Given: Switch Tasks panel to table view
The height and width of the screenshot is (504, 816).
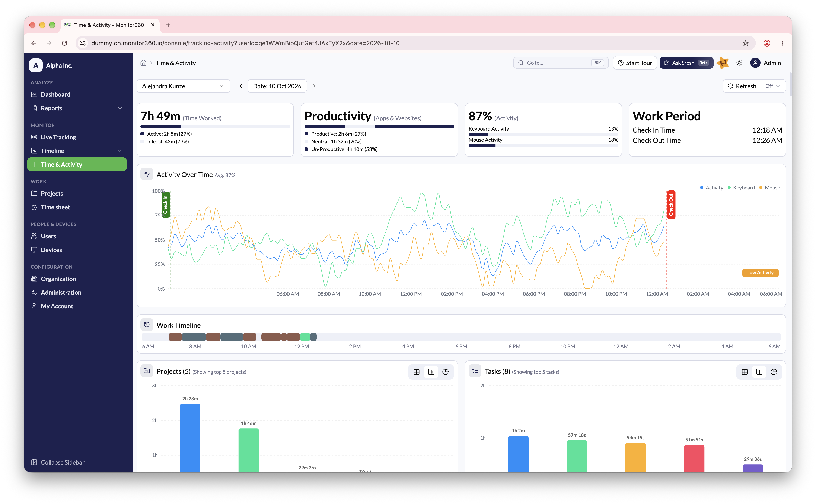Looking at the screenshot, I should pos(744,372).
